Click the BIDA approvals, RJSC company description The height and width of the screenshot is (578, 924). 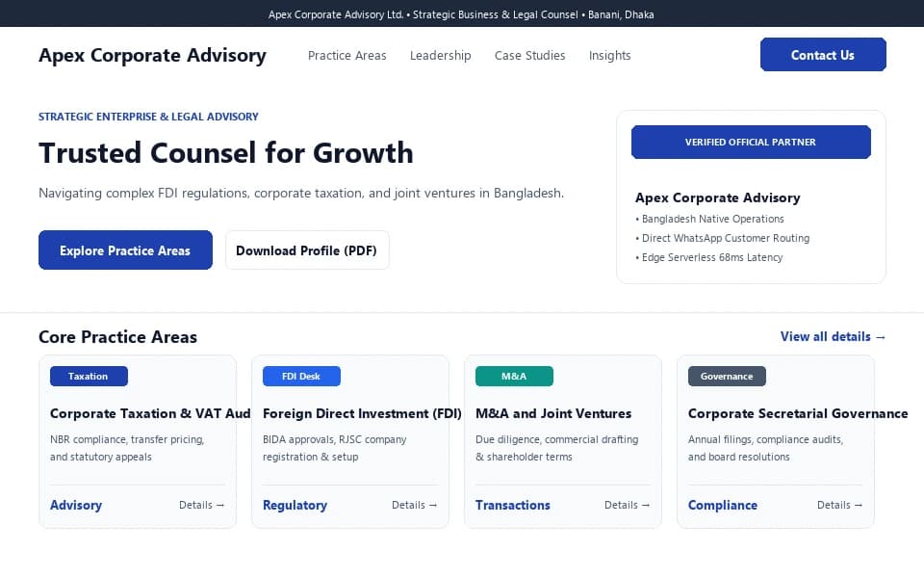[335, 448]
